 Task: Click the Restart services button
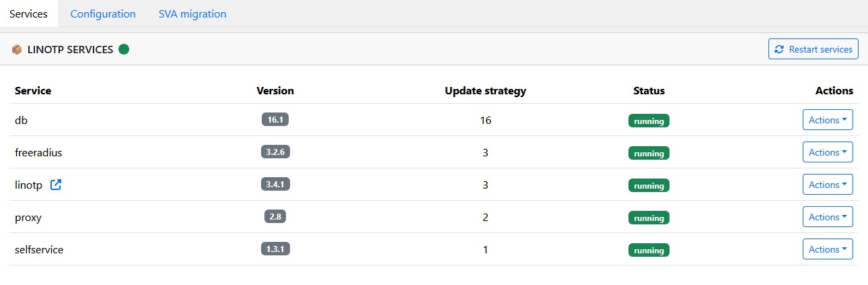point(813,49)
